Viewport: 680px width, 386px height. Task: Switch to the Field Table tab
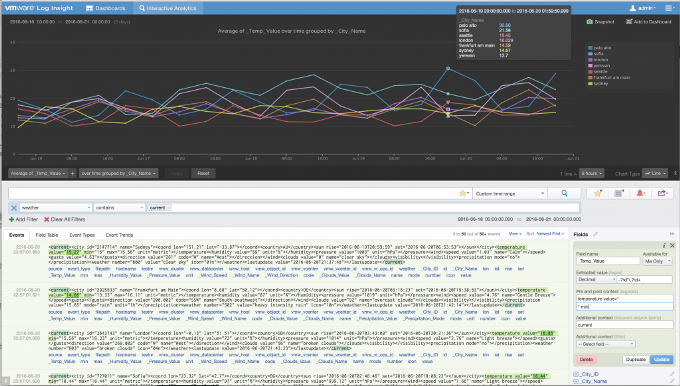click(x=47, y=235)
